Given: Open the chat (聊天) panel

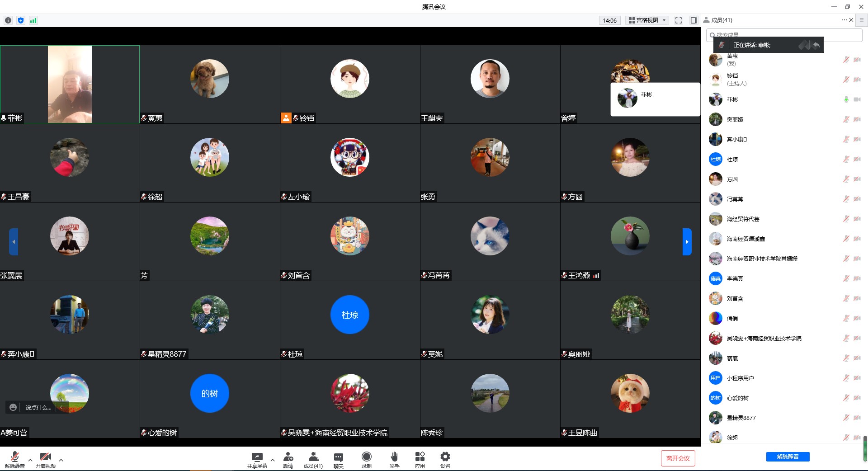Looking at the screenshot, I should pos(338,459).
